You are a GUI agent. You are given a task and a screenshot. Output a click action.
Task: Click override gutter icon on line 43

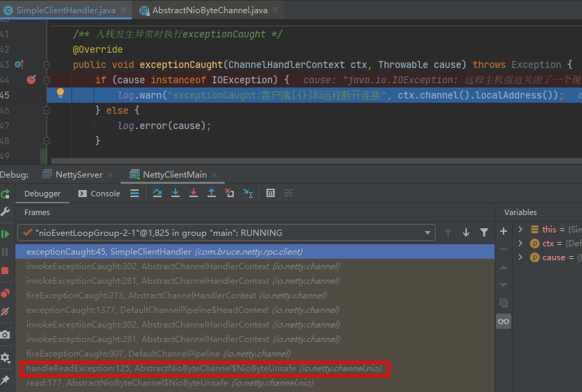coord(19,65)
